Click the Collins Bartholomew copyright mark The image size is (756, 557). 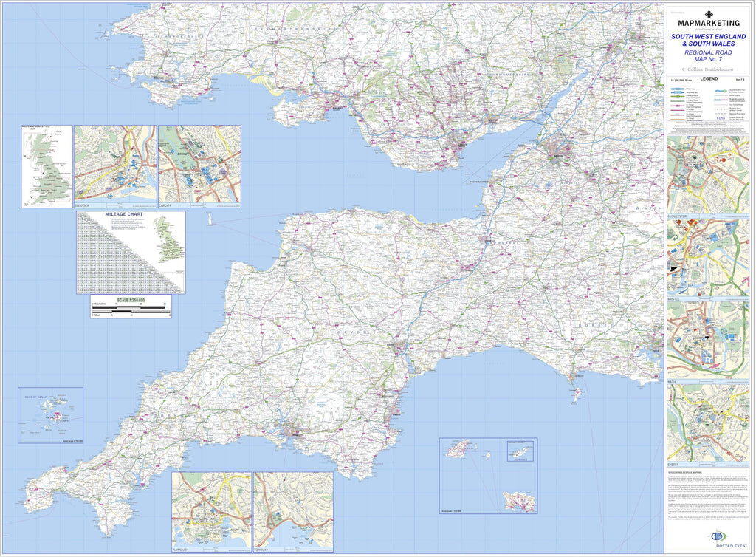pyautogui.click(x=709, y=69)
